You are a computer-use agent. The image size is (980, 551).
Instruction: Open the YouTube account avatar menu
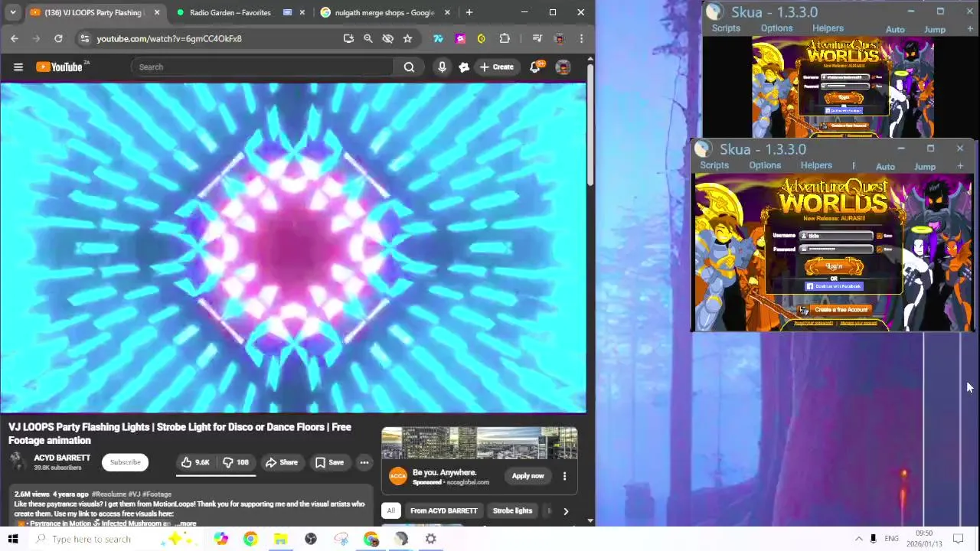click(563, 67)
